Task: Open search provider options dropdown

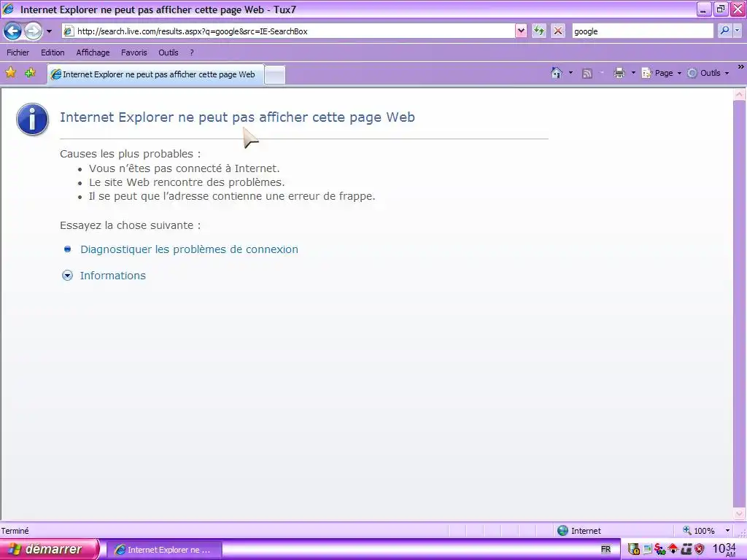Action: point(738,31)
